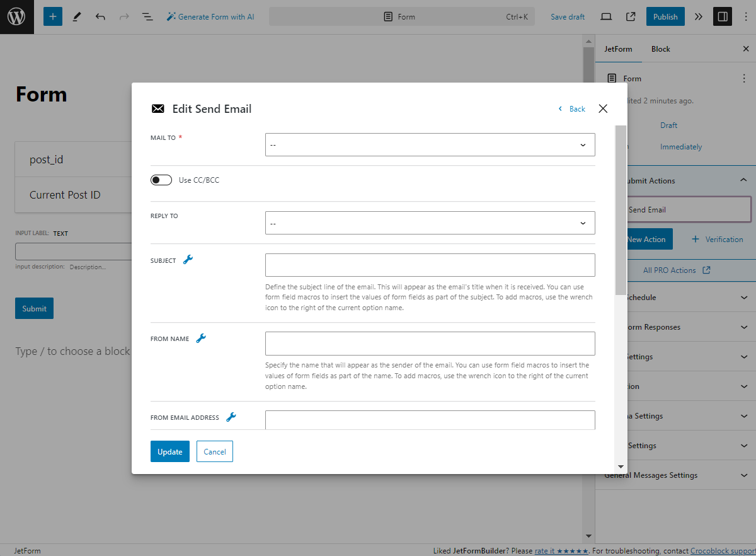The image size is (756, 556).
Task: Click the WordPress logo
Action: click(x=16, y=16)
